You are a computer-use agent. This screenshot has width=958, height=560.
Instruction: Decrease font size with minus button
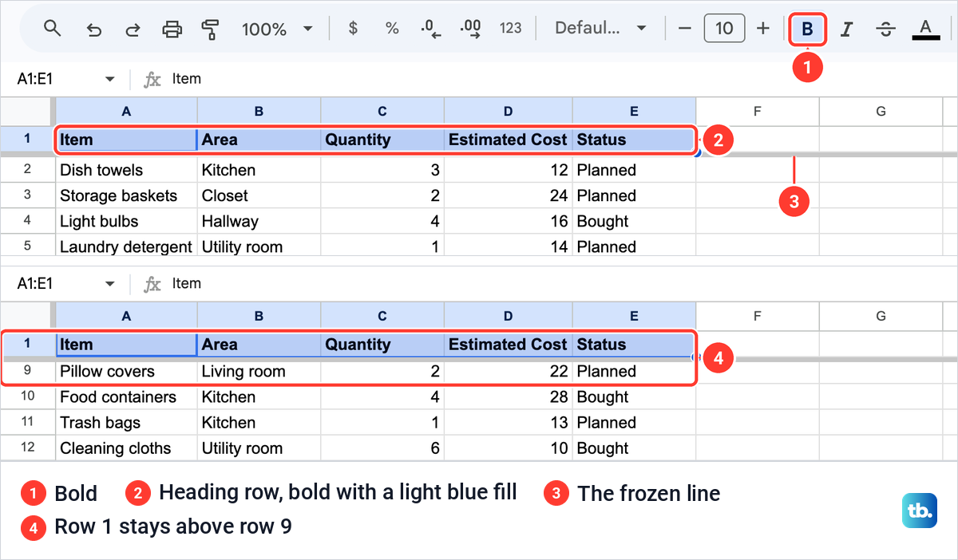pos(684,29)
